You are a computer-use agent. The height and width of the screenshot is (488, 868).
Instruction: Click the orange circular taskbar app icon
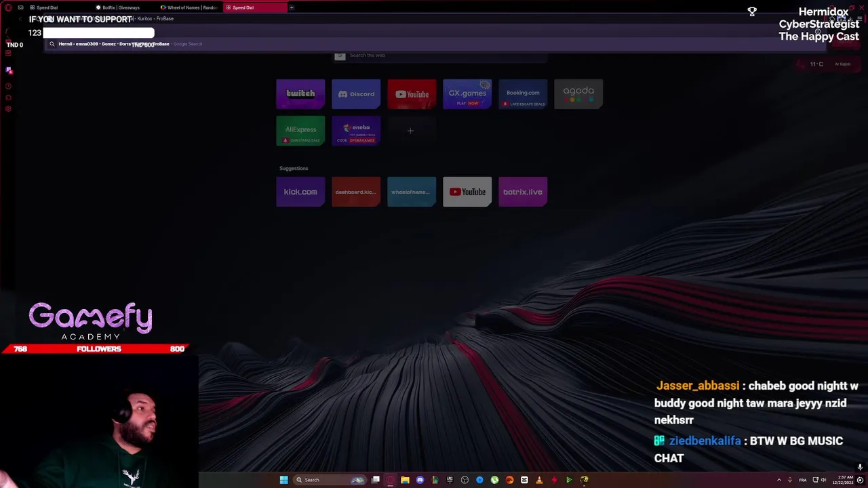pos(509,480)
